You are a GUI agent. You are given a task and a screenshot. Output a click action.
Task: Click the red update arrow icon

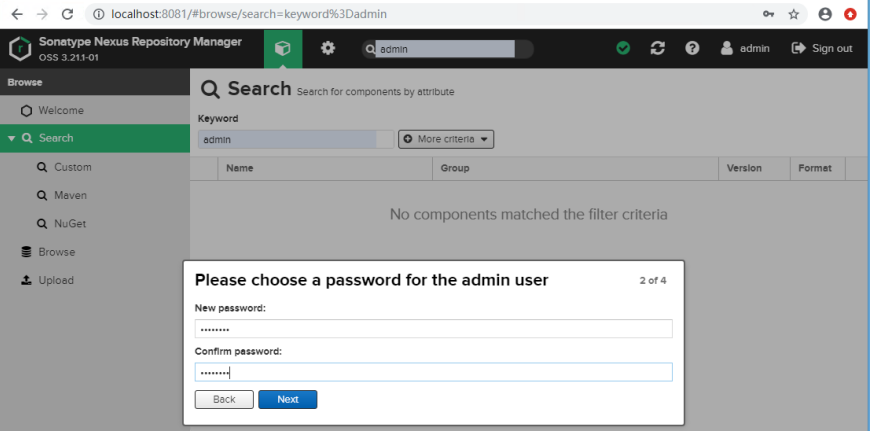click(x=851, y=14)
